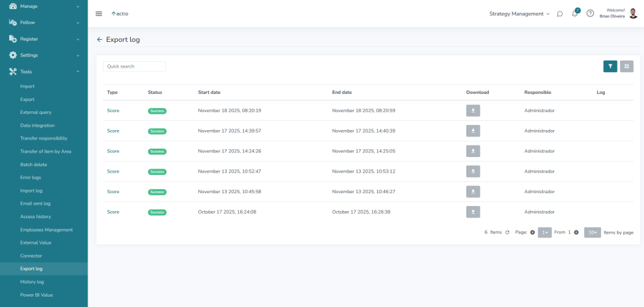Click the Quick search field
Viewport: 644px width, 307px height.
(x=135, y=66)
